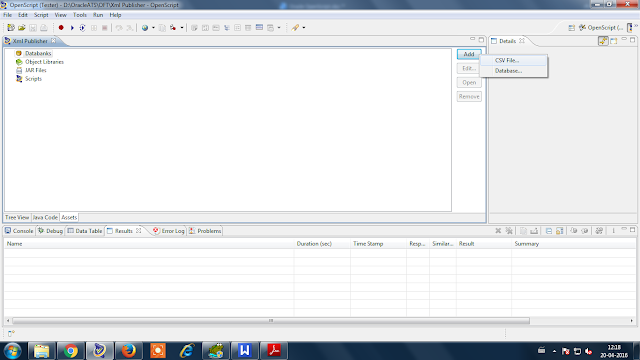Select JAR Files in the assets tree
Image resolution: width=640 pixels, height=360 pixels.
coord(36,70)
